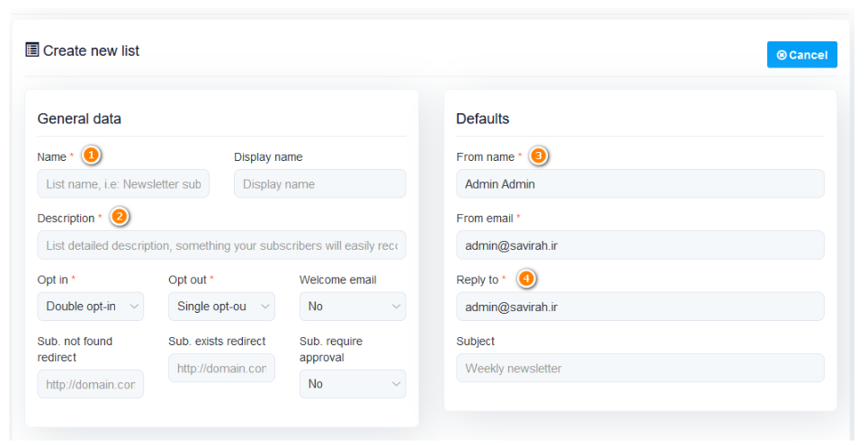Click the list icon beside Create new list
The image size is (868, 445).
point(32,50)
